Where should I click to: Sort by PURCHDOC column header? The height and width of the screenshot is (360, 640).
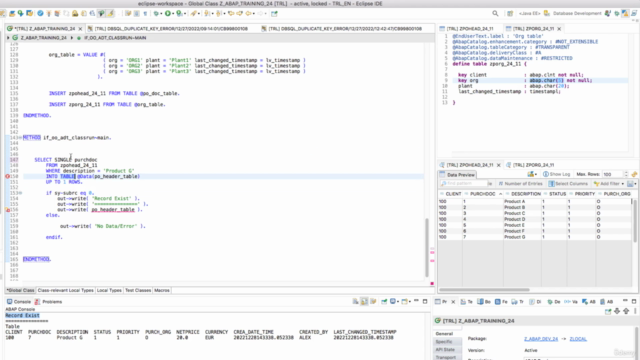tap(482, 194)
